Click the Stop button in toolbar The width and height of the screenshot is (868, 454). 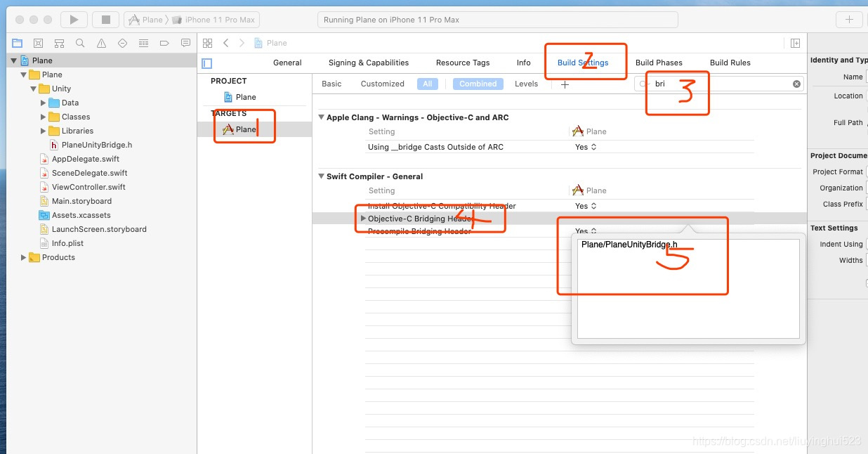click(x=105, y=20)
